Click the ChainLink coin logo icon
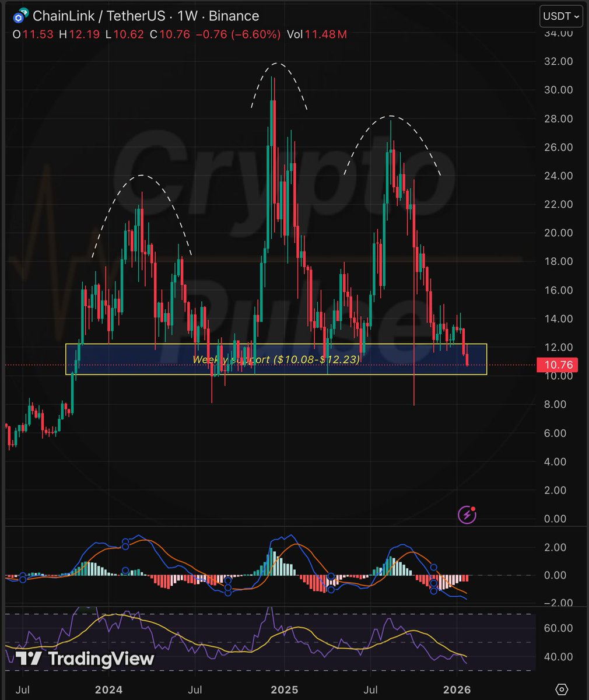Viewport: 589px width, 700px height. click(23, 16)
